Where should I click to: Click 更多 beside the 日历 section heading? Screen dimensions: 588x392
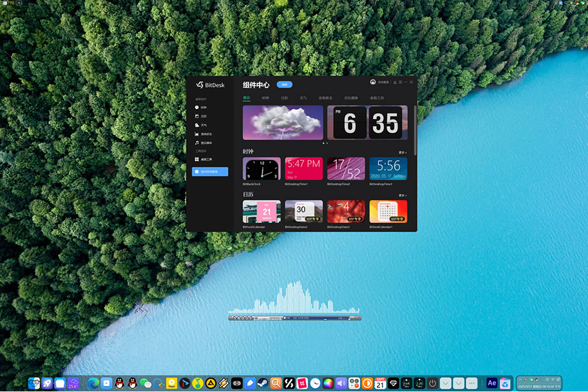pos(402,195)
